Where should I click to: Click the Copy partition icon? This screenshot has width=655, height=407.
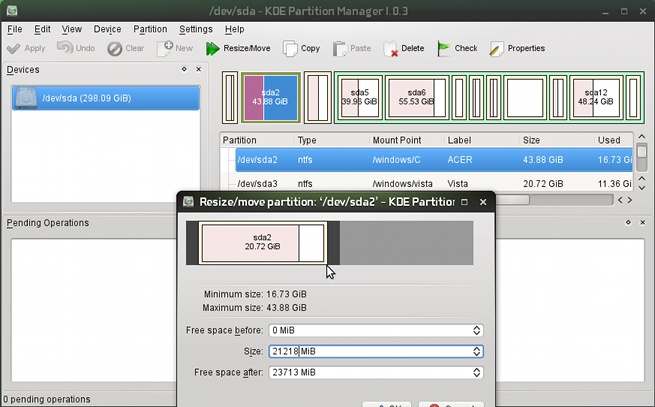pos(290,48)
